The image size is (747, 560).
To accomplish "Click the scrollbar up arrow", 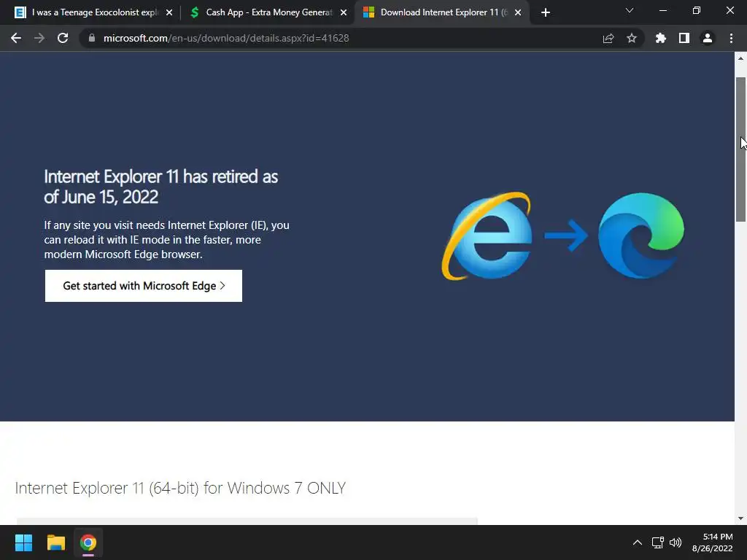I will point(740,58).
